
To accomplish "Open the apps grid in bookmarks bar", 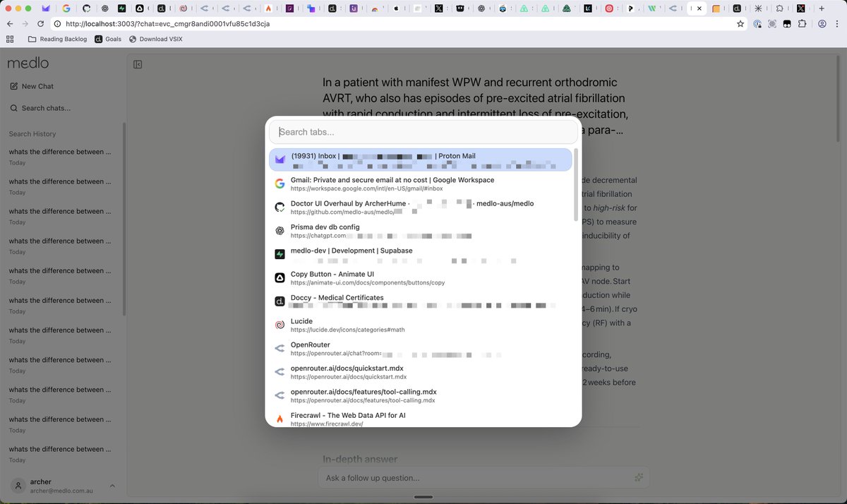I will (10, 39).
